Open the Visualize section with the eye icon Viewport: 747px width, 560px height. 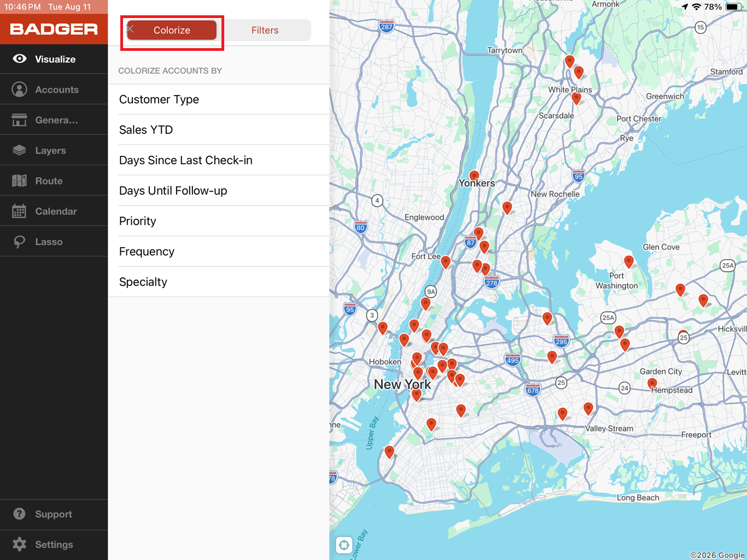54,59
